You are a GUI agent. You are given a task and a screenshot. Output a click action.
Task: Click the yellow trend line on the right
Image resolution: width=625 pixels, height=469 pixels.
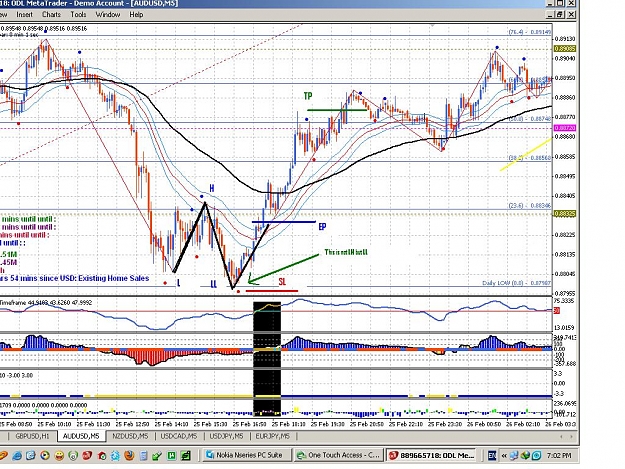point(526,155)
